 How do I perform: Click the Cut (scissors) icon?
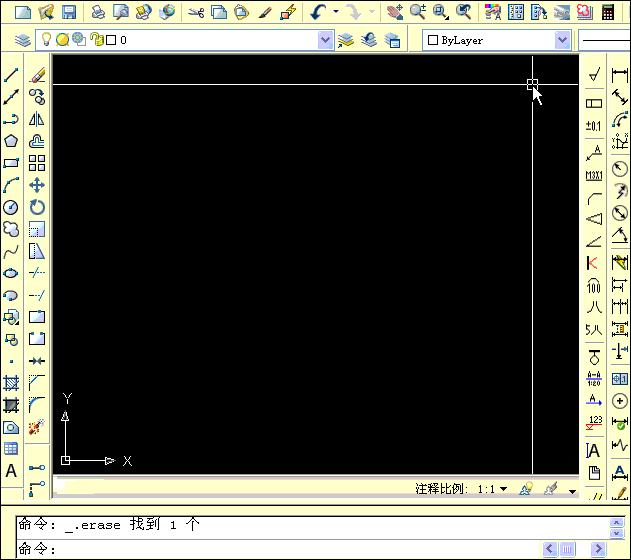point(196,12)
